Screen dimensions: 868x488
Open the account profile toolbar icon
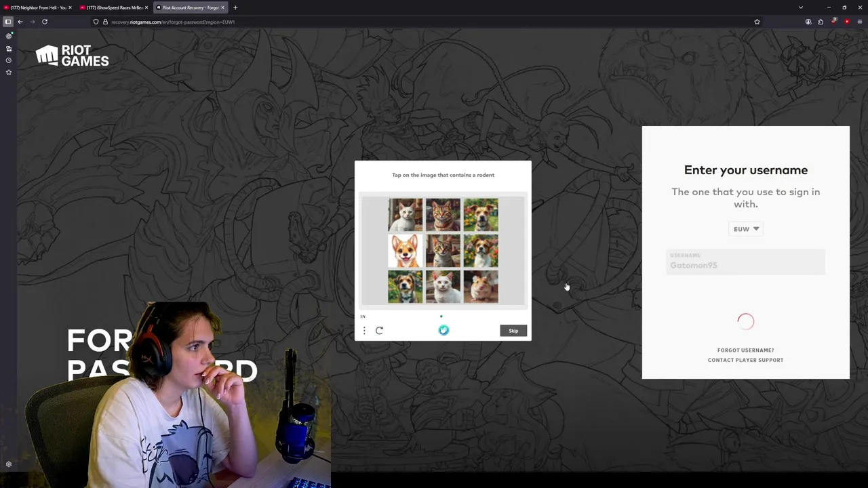pos(808,22)
